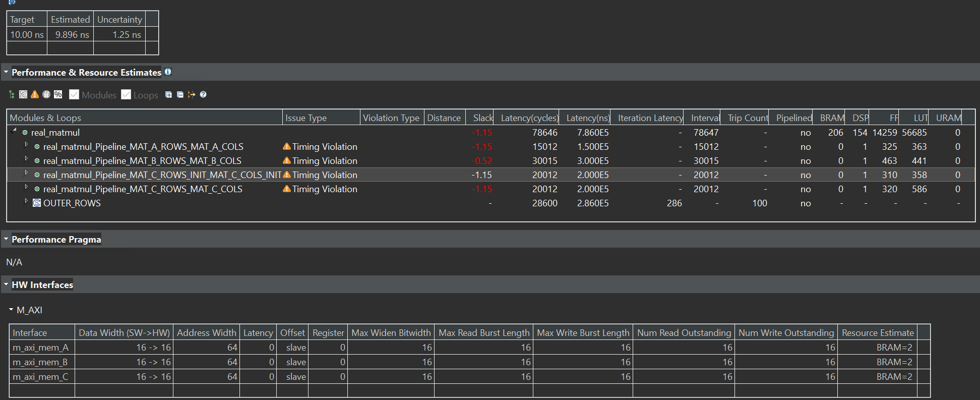Image resolution: width=980 pixels, height=400 pixels.
Task: Click the hierarchy tree view icon
Action: click(x=12, y=94)
